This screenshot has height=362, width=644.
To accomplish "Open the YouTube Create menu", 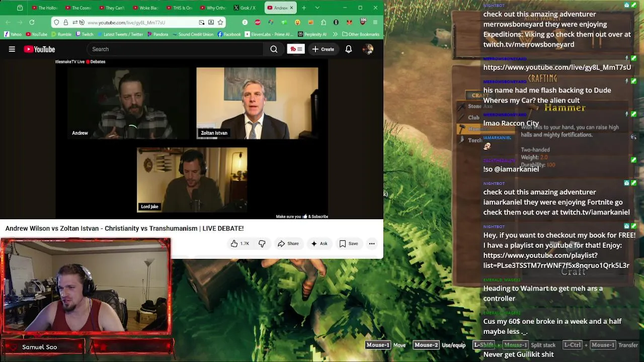I will click(323, 49).
